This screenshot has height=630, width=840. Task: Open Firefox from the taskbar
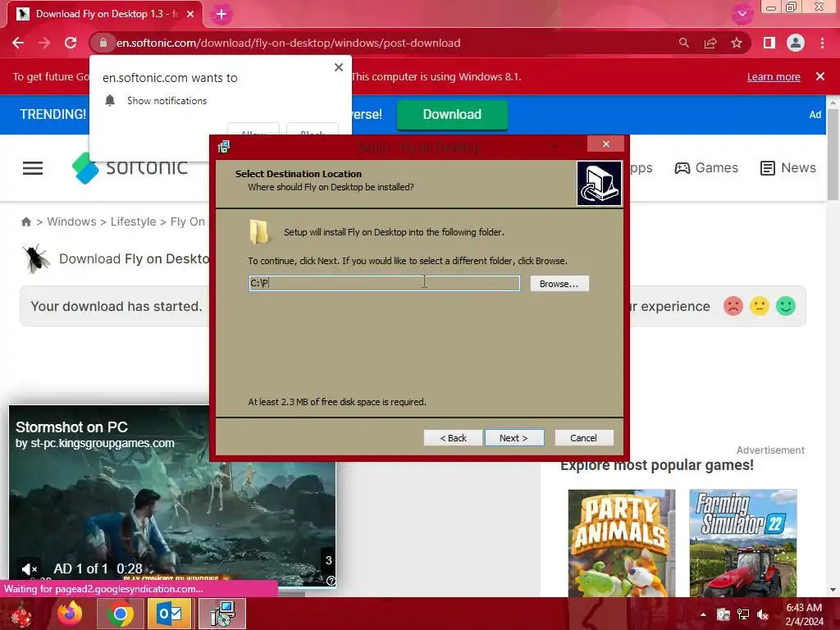(71, 614)
